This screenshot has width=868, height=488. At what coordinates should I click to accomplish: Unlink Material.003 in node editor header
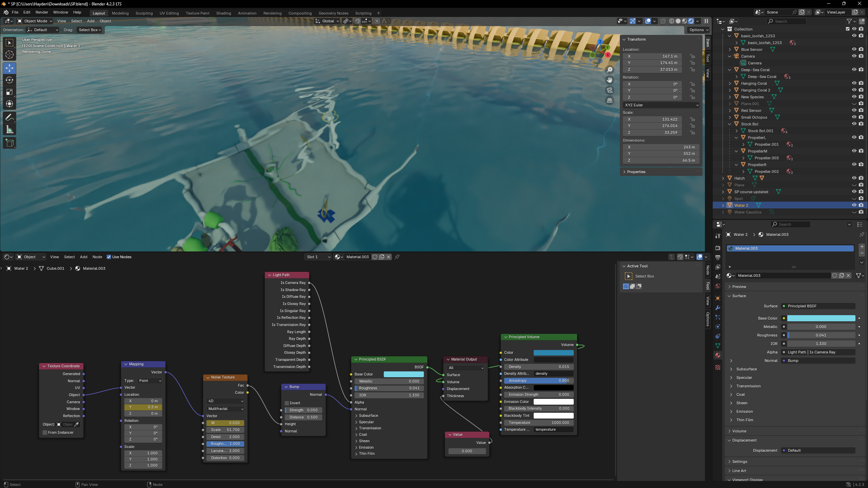point(389,257)
